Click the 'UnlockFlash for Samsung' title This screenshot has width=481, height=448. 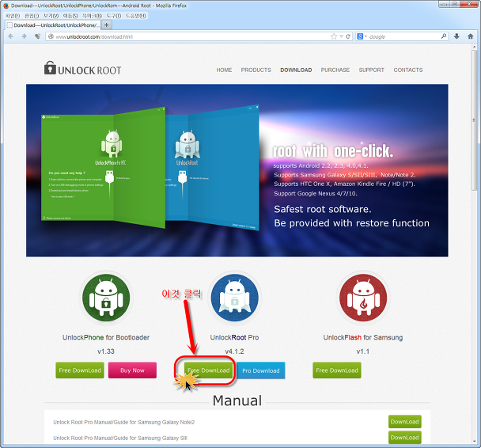coord(363,337)
